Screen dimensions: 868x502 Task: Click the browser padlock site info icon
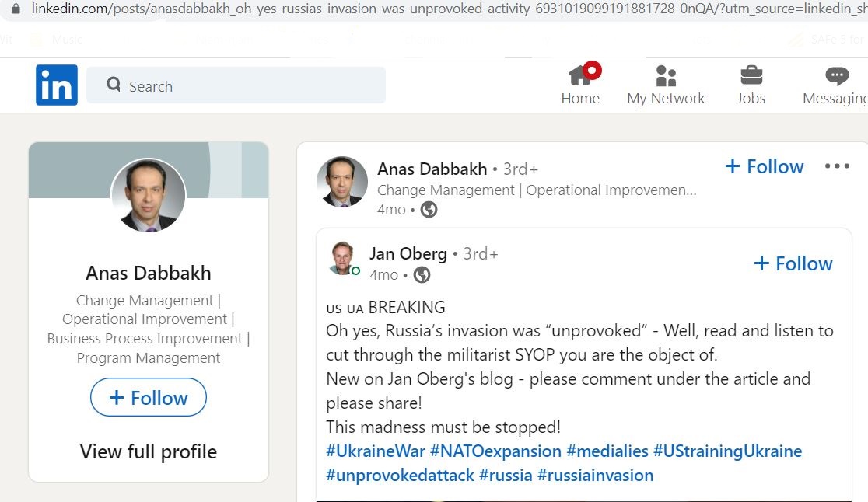click(16, 9)
